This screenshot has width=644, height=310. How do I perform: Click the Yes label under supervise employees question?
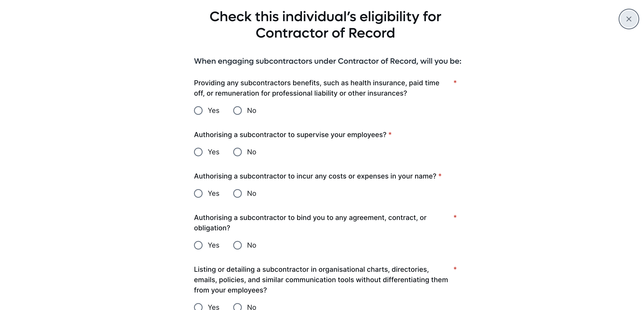click(214, 152)
